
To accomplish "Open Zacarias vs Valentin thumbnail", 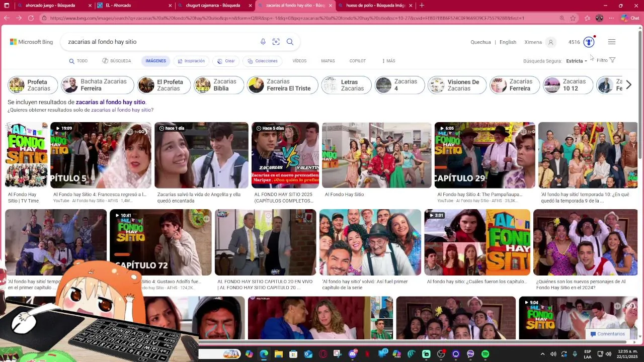I will click(285, 155).
